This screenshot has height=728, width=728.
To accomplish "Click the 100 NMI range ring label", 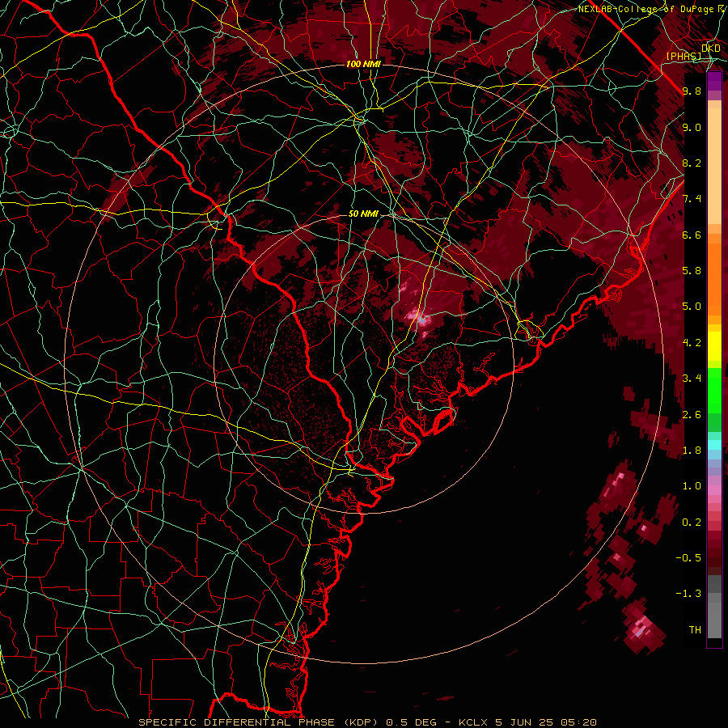I will point(363,64).
